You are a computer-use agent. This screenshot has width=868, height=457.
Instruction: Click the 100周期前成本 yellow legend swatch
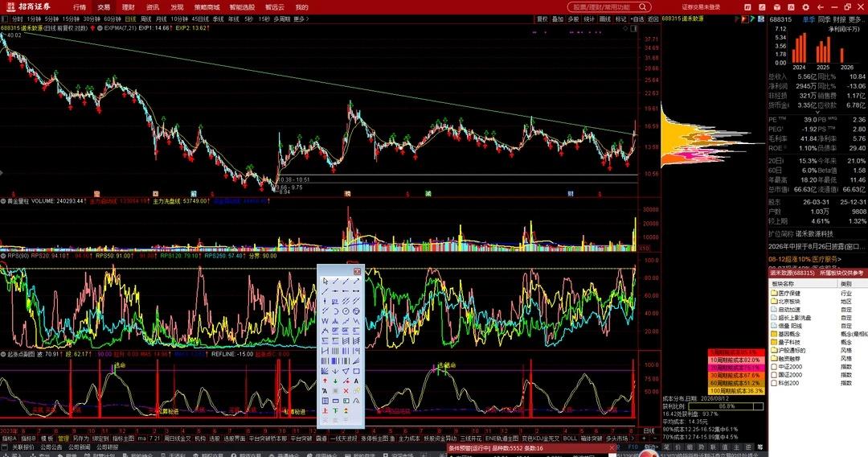coord(735,390)
